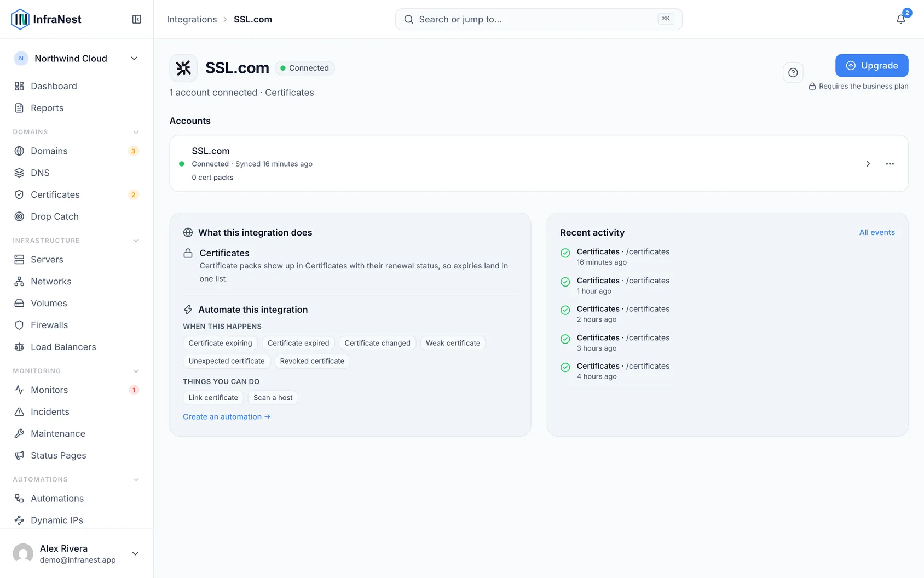Screen dimensions: 924x578
Task: Select the Unexpected certificate trigger chip
Action: click(x=227, y=361)
